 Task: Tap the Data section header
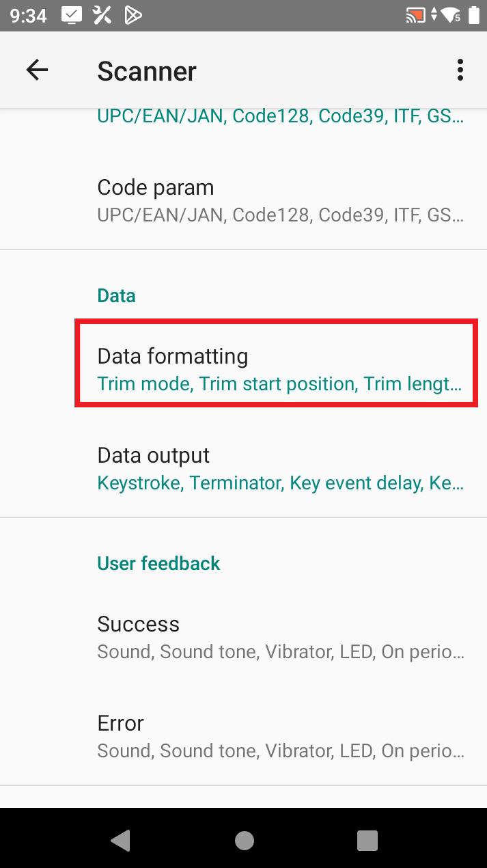click(117, 295)
